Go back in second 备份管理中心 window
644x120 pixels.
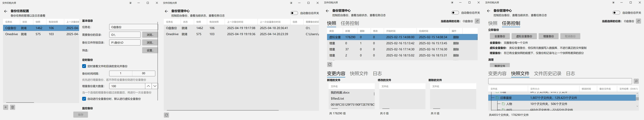(166, 11)
